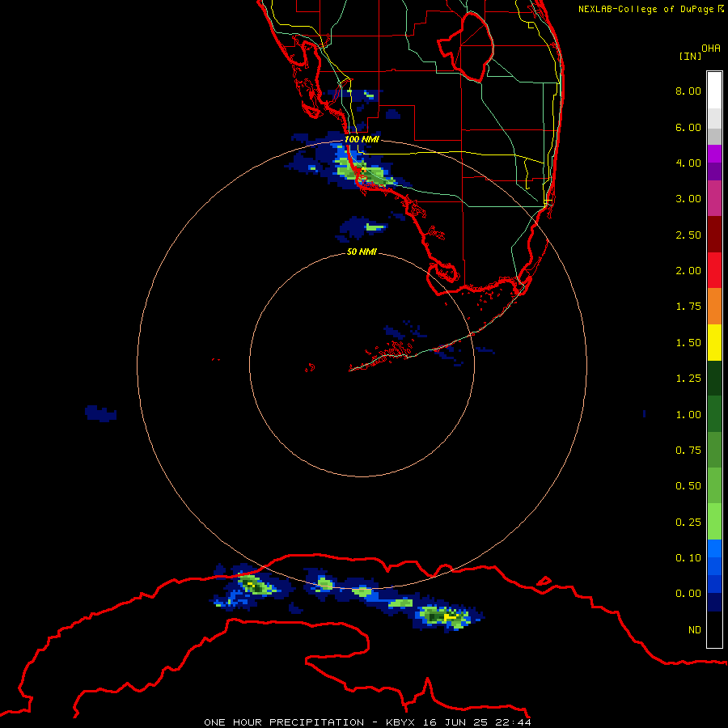Click the 2.50 legend value
This screenshot has height=728, width=728.
688,235
